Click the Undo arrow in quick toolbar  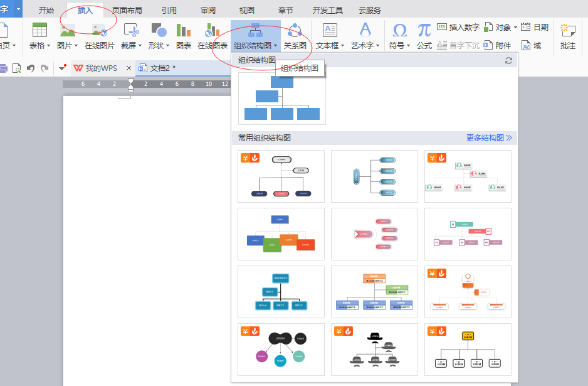(x=30, y=68)
